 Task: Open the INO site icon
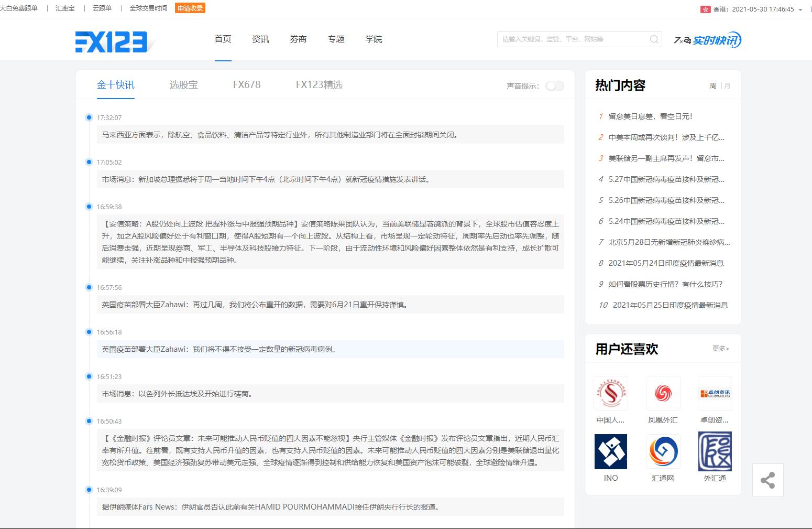click(610, 451)
